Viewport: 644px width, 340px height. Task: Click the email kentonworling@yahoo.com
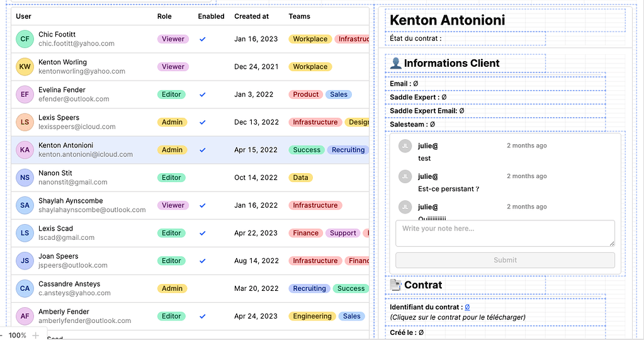coord(82,71)
